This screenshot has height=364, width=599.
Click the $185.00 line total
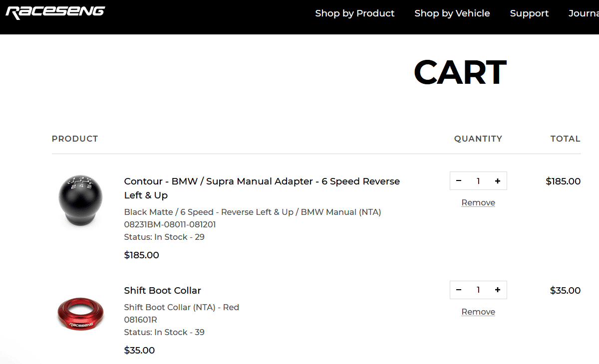pyautogui.click(x=563, y=181)
